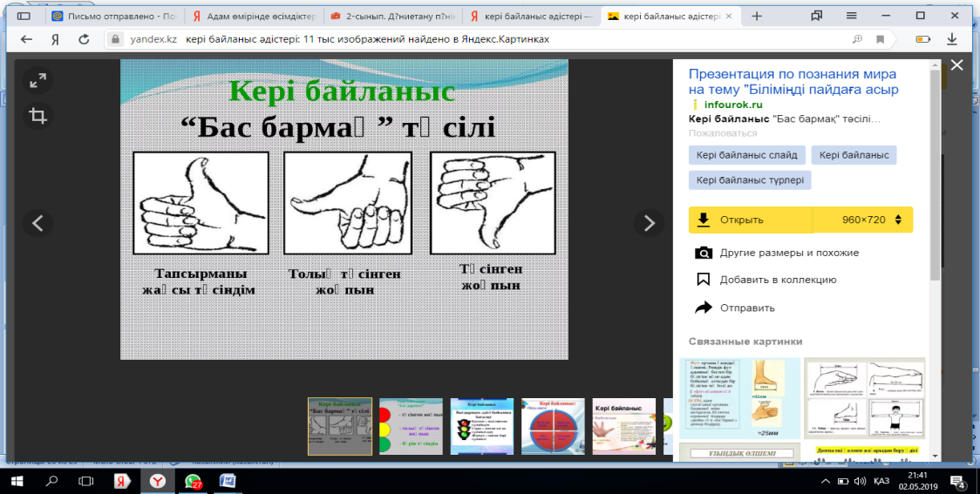Select the hand-print 'Кері байланыс' thumbnail
This screenshot has width=980, height=494.
623,427
